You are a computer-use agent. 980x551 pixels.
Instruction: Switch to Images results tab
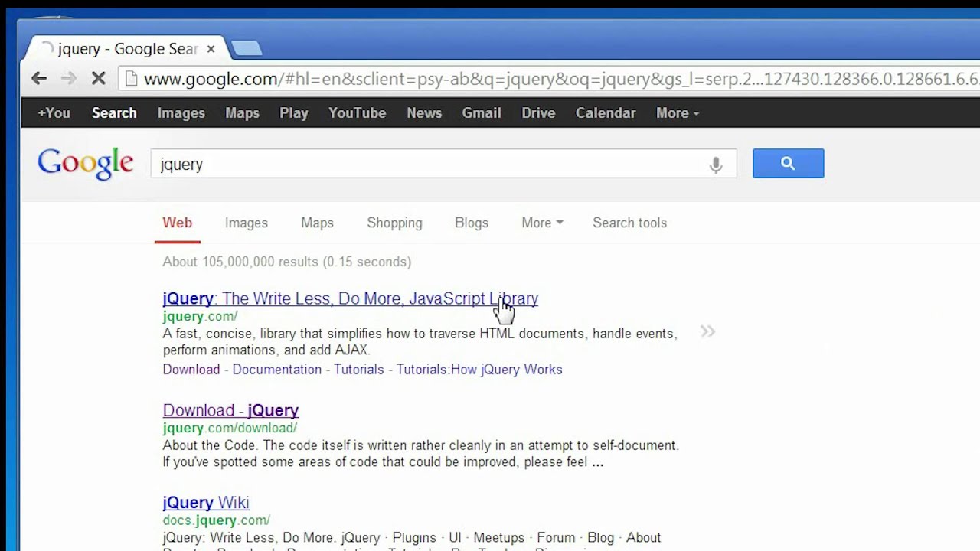click(246, 223)
